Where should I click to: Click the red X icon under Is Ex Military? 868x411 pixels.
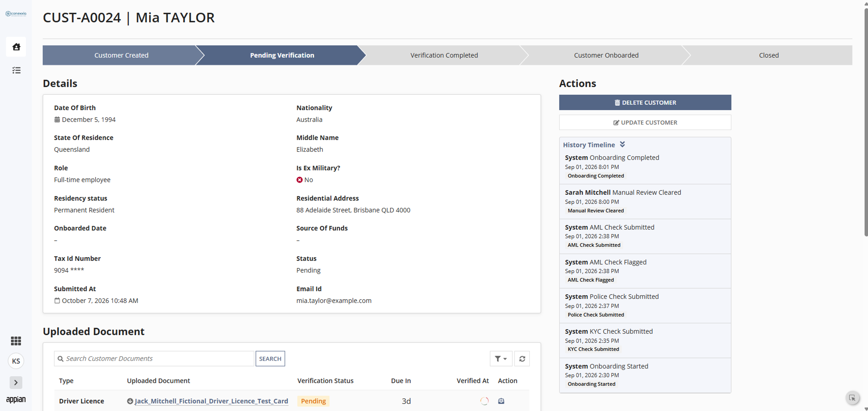tap(299, 180)
